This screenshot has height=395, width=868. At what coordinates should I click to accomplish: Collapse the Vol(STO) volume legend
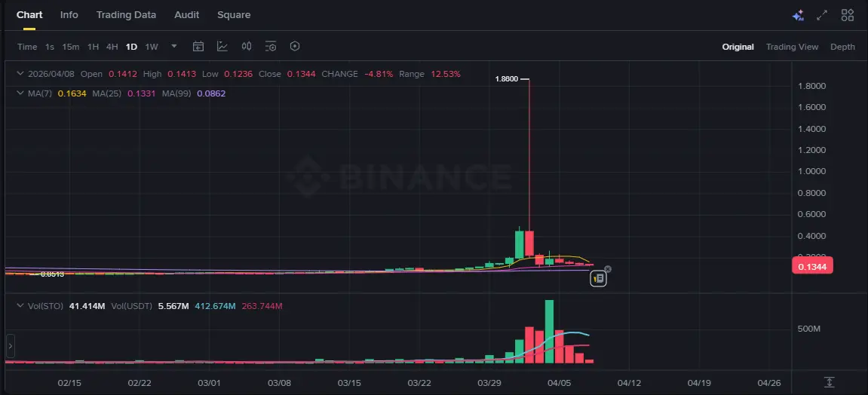click(20, 306)
